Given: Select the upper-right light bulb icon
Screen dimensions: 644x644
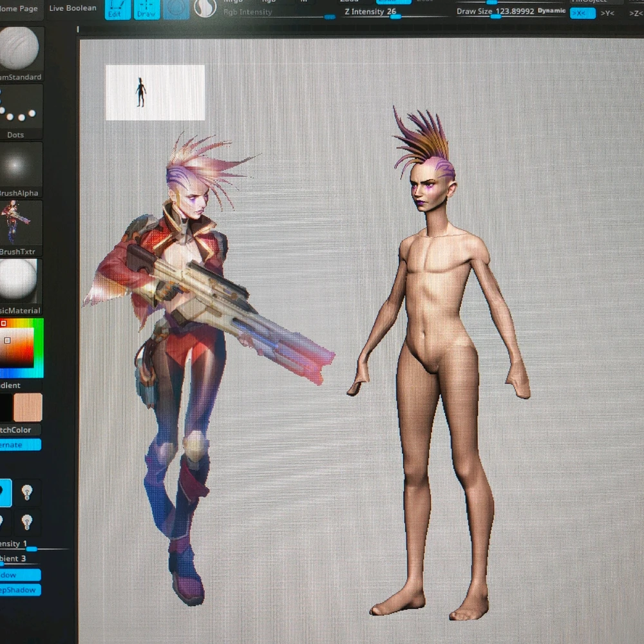Looking at the screenshot, I should click(x=26, y=492).
